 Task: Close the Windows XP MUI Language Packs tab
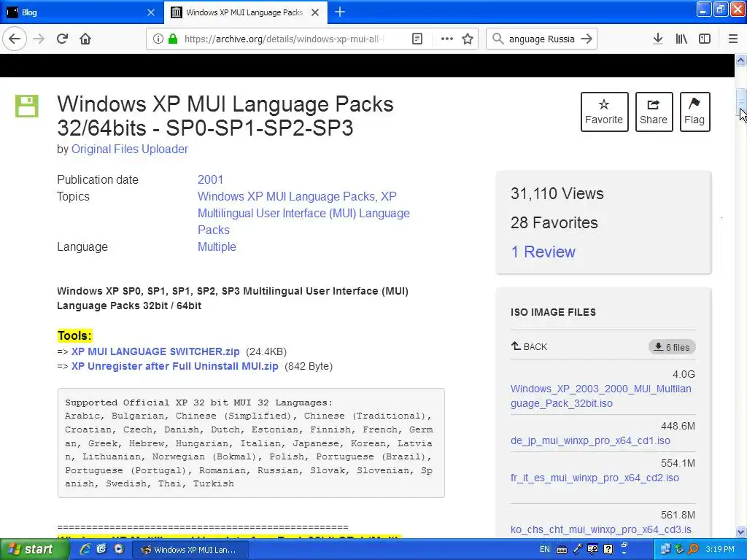point(315,12)
